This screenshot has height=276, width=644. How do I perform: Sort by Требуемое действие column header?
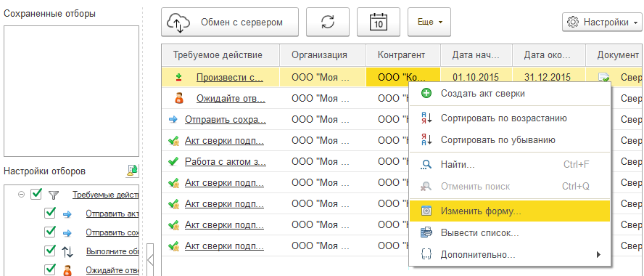coord(220,55)
